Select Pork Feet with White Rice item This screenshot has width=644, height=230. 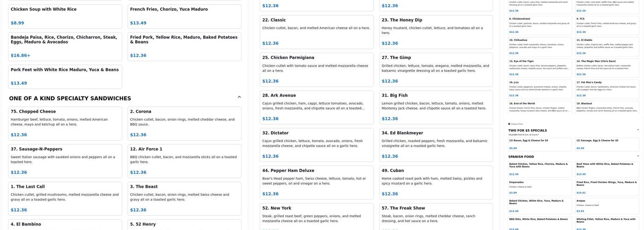(x=65, y=76)
